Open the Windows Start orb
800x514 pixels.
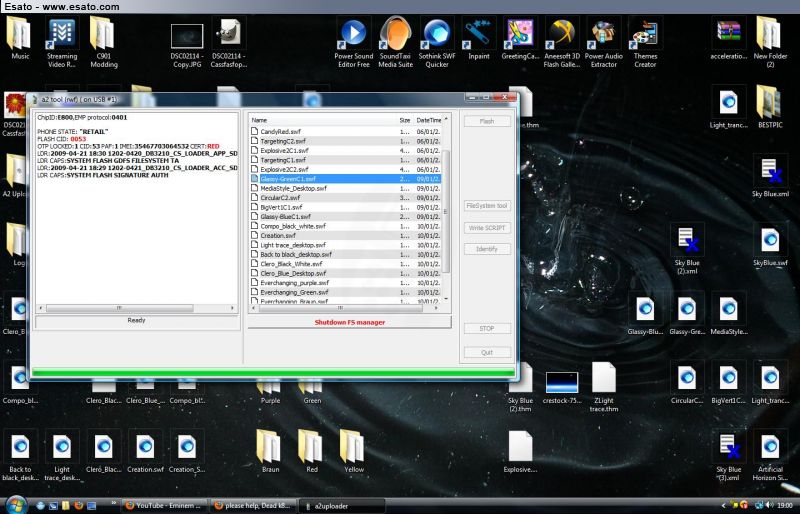pyautogui.click(x=16, y=505)
